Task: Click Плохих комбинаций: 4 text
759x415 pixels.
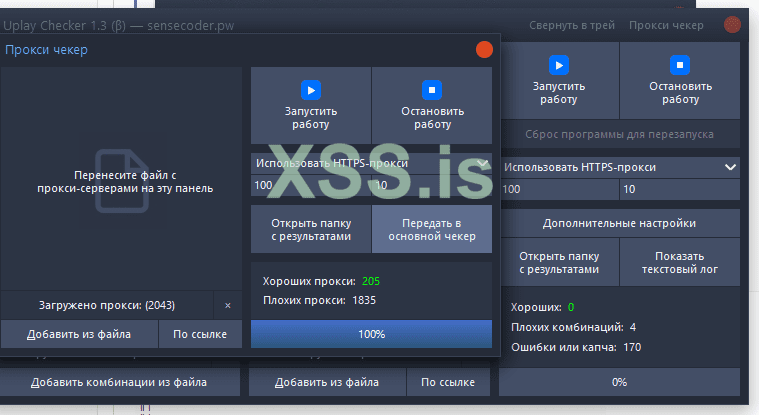Action: coord(574,327)
